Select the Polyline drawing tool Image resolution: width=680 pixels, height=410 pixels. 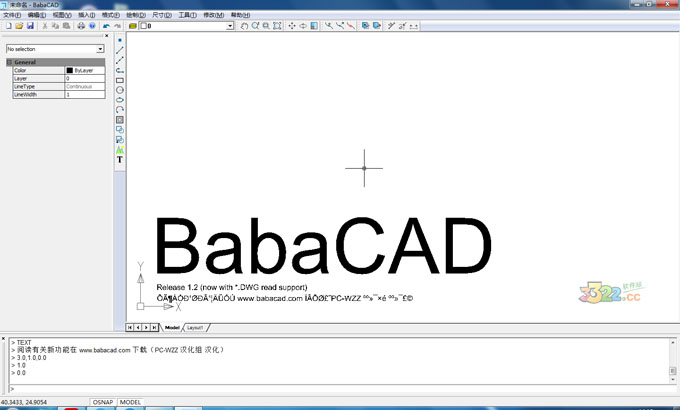[x=120, y=70]
